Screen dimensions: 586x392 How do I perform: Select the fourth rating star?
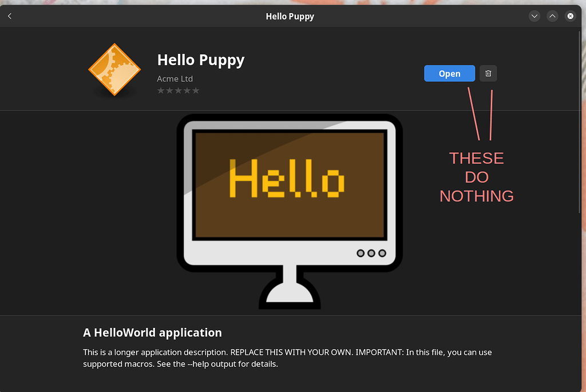point(187,90)
